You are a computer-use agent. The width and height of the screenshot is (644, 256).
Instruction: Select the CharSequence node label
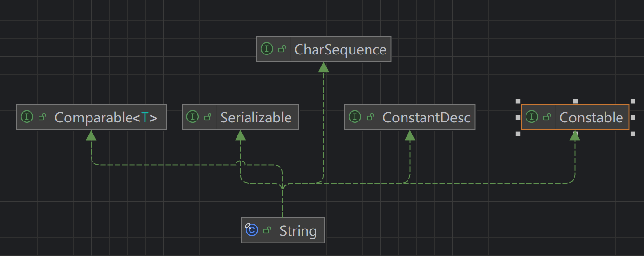tap(340, 50)
